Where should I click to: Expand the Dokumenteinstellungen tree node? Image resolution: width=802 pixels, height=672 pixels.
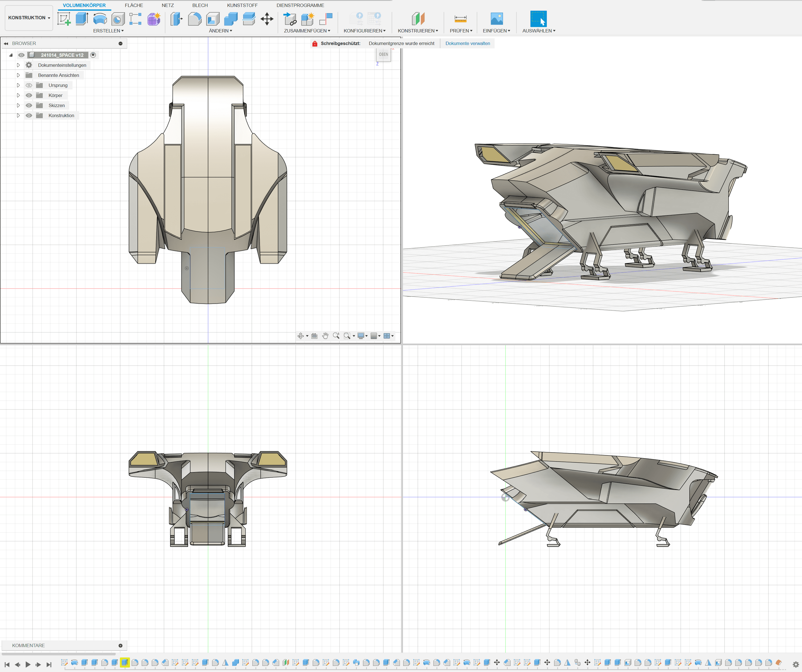[x=18, y=65]
